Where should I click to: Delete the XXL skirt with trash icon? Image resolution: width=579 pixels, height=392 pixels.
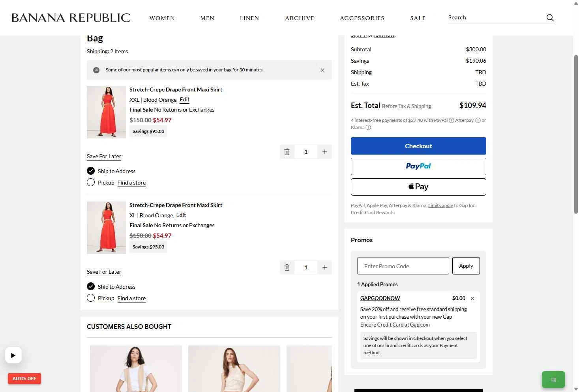[x=287, y=152]
